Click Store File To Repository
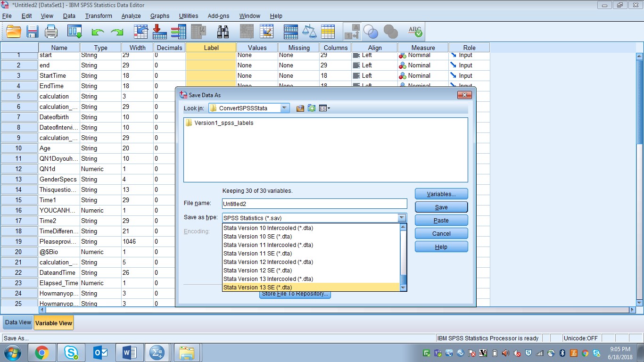This screenshot has width=644, height=362. click(x=295, y=294)
